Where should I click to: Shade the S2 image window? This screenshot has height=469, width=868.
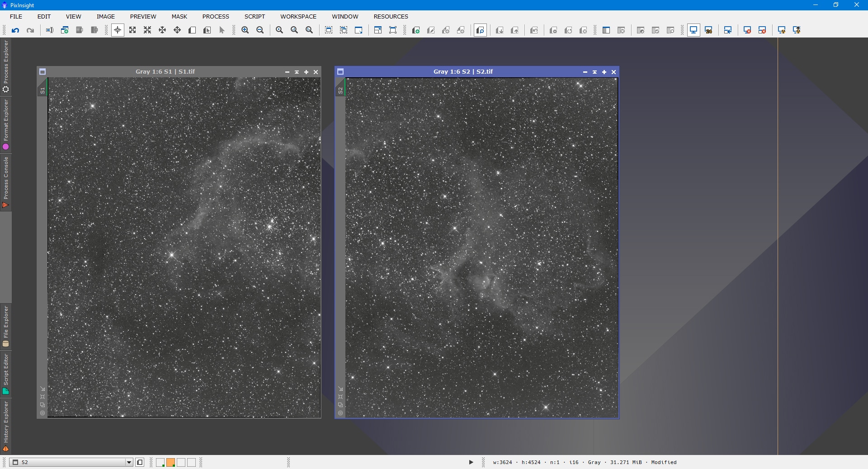click(594, 72)
